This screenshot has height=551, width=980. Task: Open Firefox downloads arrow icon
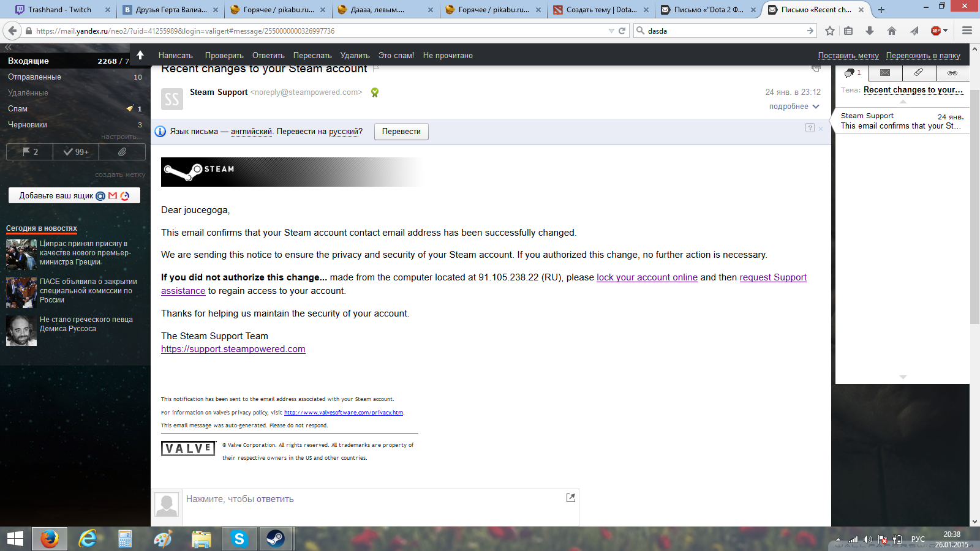point(870,31)
